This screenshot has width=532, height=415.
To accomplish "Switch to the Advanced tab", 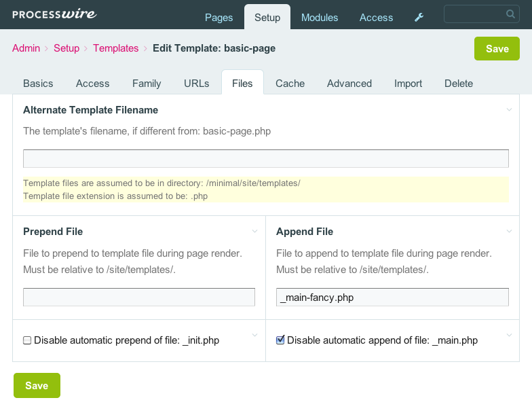I will tap(349, 84).
